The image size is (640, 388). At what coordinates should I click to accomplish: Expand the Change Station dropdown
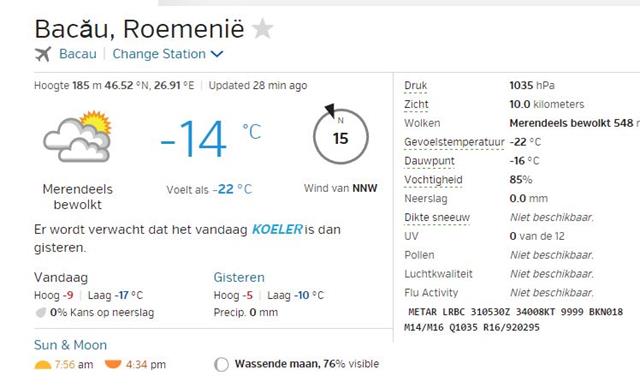tap(167, 54)
